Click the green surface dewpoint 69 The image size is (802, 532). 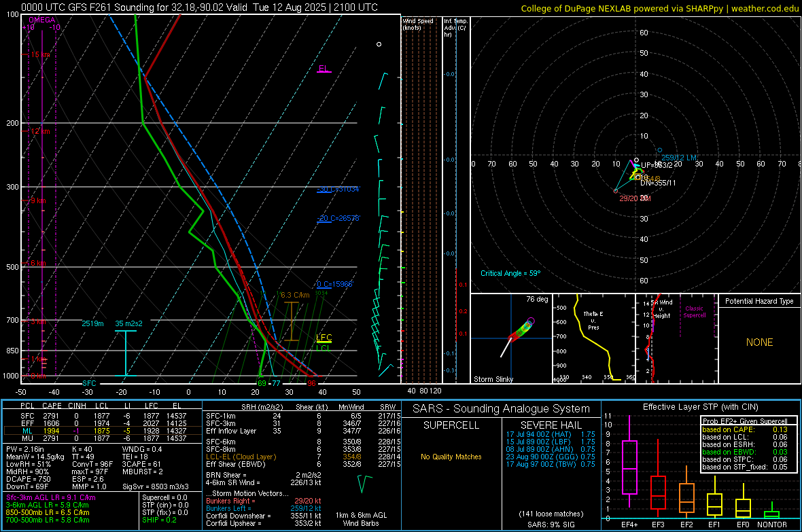(x=262, y=383)
